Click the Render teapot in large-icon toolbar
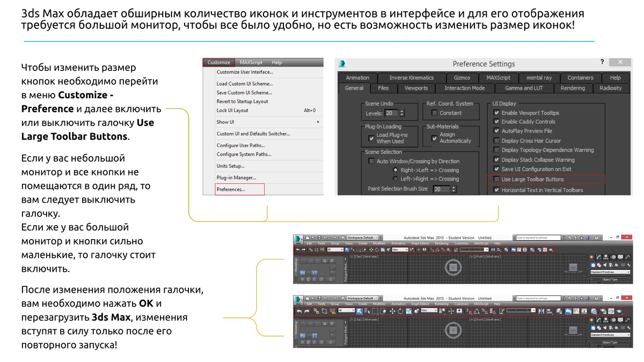The height and width of the screenshot is (362, 644). [619, 311]
